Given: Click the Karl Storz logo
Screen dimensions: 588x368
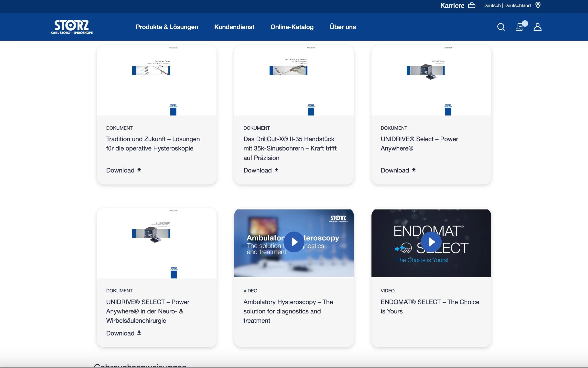Looking at the screenshot, I should [x=72, y=27].
